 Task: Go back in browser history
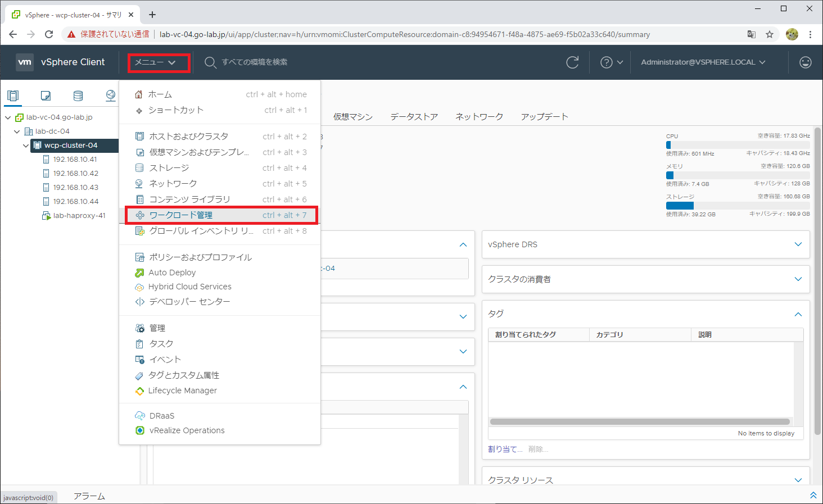pyautogui.click(x=13, y=34)
